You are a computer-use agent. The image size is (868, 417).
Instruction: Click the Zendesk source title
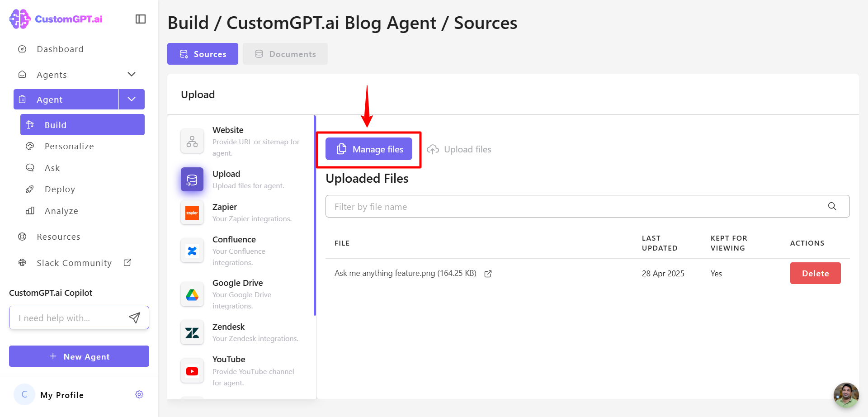click(x=228, y=327)
